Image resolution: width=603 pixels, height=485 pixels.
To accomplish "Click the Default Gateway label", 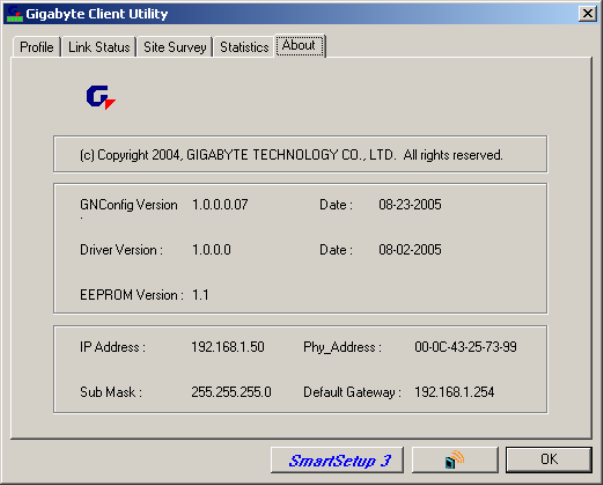I will (x=352, y=393).
